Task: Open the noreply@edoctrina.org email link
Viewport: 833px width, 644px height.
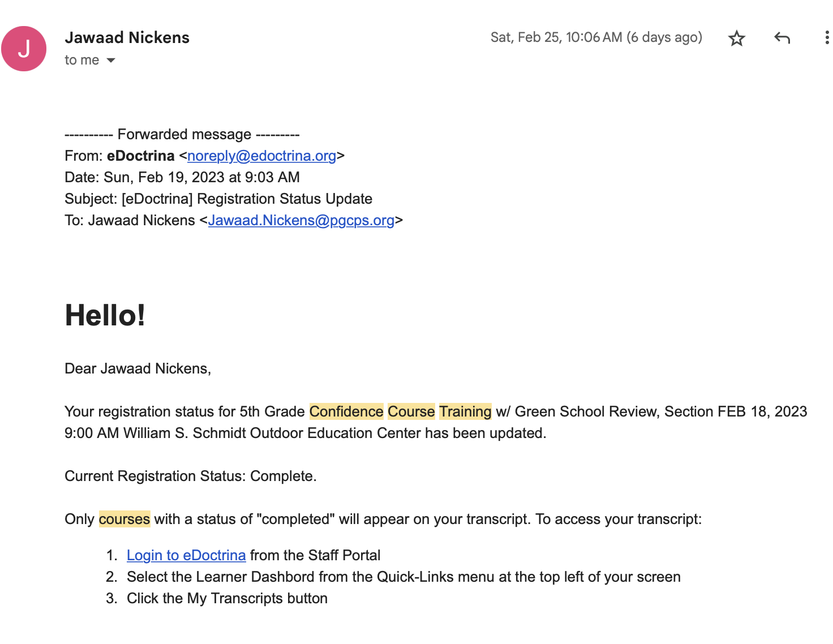Action: pyautogui.click(x=261, y=156)
